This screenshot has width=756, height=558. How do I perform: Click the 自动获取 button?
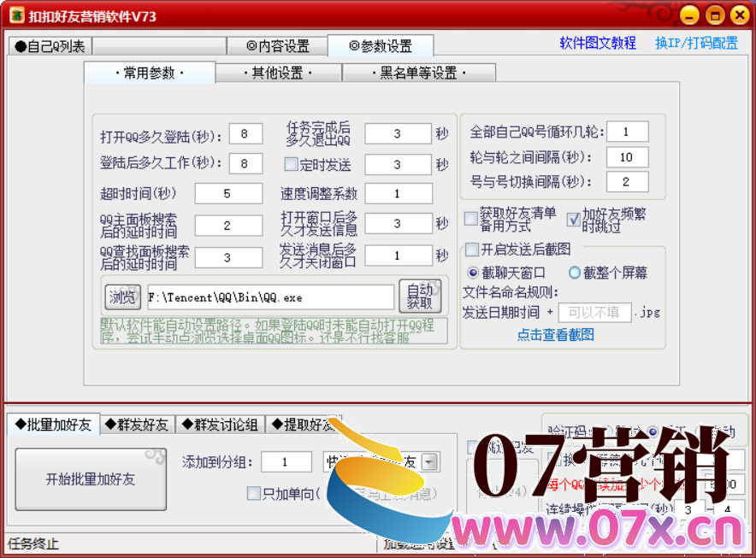[420, 297]
